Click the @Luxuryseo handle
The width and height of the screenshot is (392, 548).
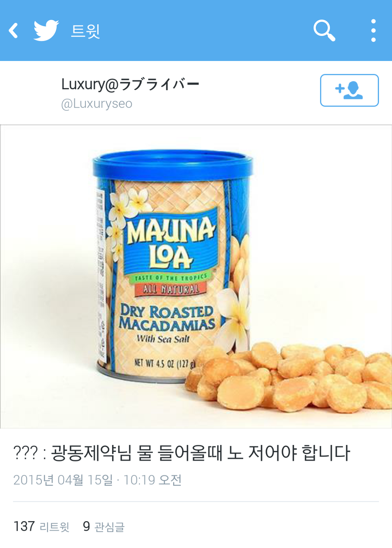(97, 103)
